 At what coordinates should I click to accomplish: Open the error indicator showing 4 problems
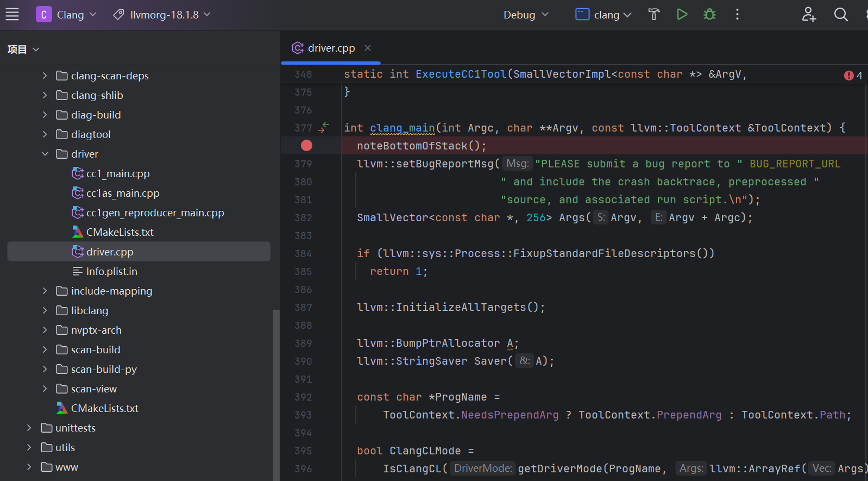tap(853, 76)
